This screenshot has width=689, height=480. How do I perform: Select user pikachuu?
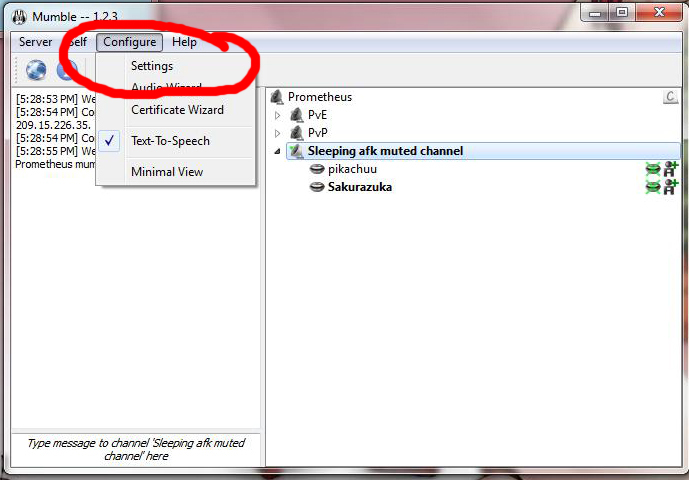[x=352, y=169]
